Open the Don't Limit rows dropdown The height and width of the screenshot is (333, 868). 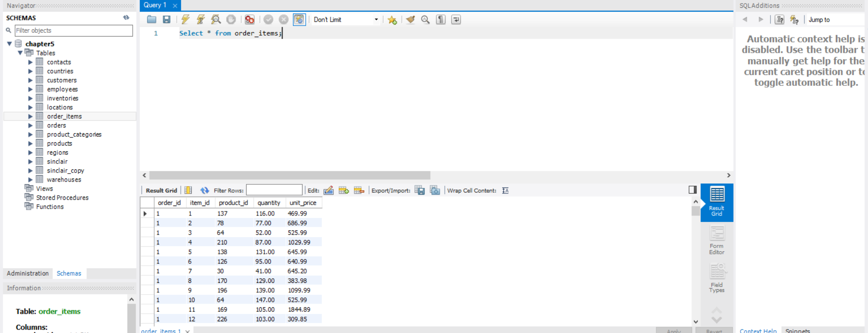click(346, 19)
